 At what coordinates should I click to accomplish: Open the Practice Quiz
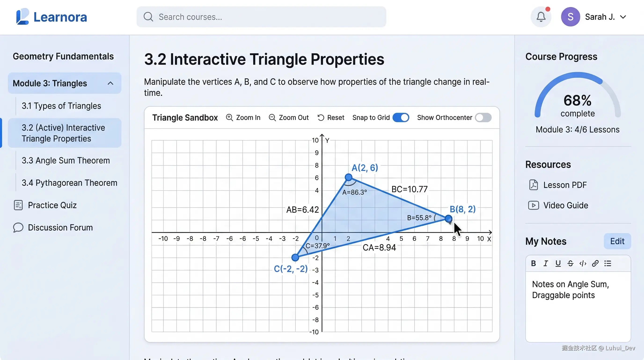coord(52,205)
